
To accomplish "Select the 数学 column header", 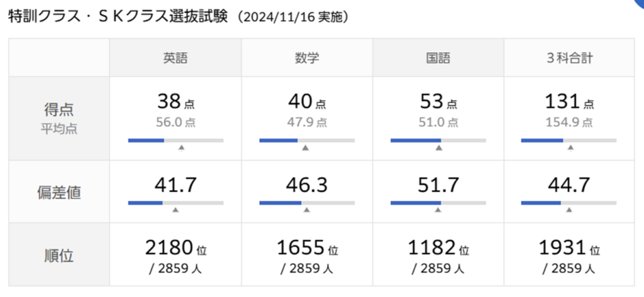I will [x=307, y=58].
